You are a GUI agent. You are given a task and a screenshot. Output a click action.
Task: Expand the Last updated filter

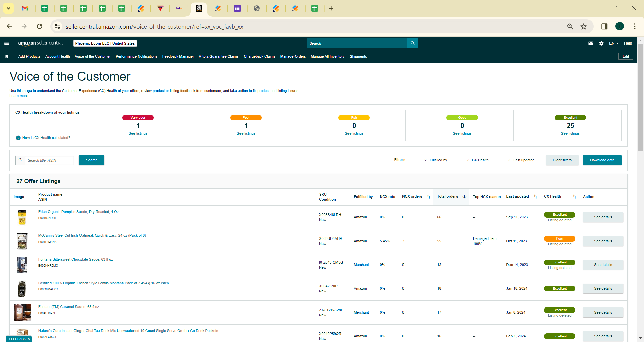(x=521, y=160)
